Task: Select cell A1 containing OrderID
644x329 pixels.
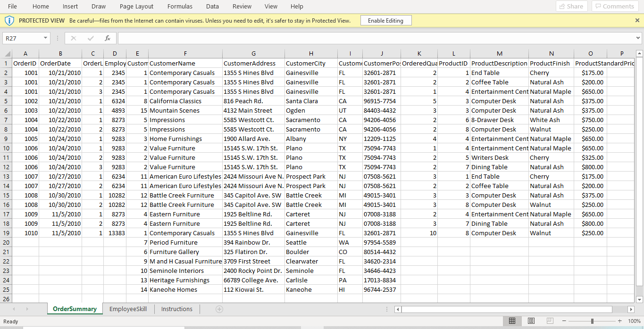Action: pyautogui.click(x=25, y=63)
